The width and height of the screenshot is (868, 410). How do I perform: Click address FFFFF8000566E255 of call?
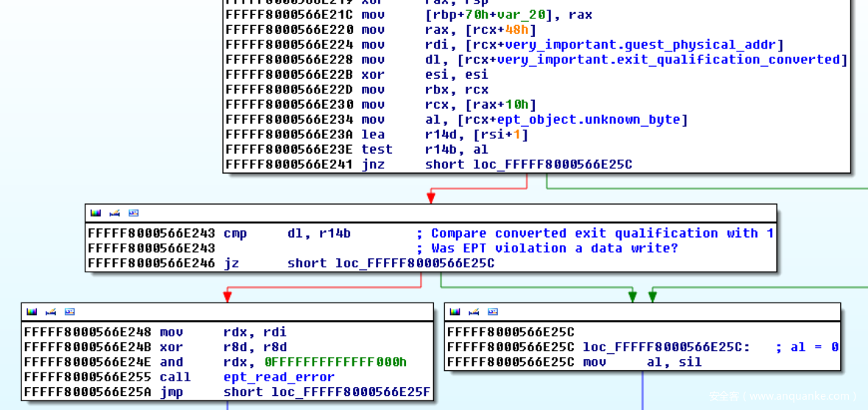88,378
